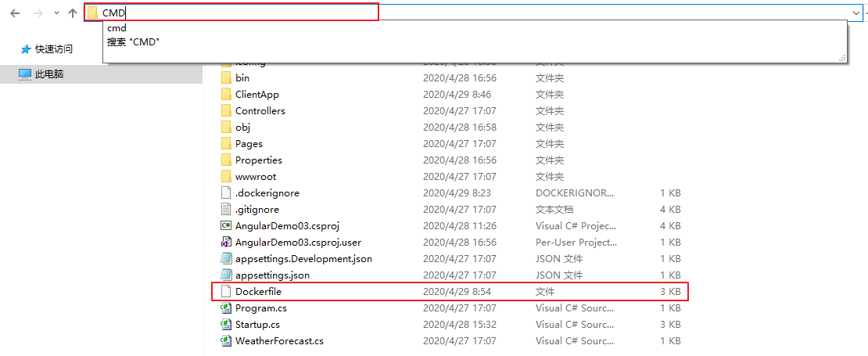Click the 文本文档 type of .gitignore
This screenshot has height=356, width=868.
pos(554,210)
